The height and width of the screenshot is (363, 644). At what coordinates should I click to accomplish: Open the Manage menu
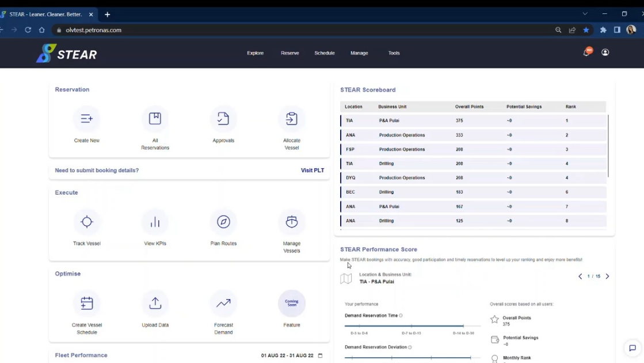point(359,52)
